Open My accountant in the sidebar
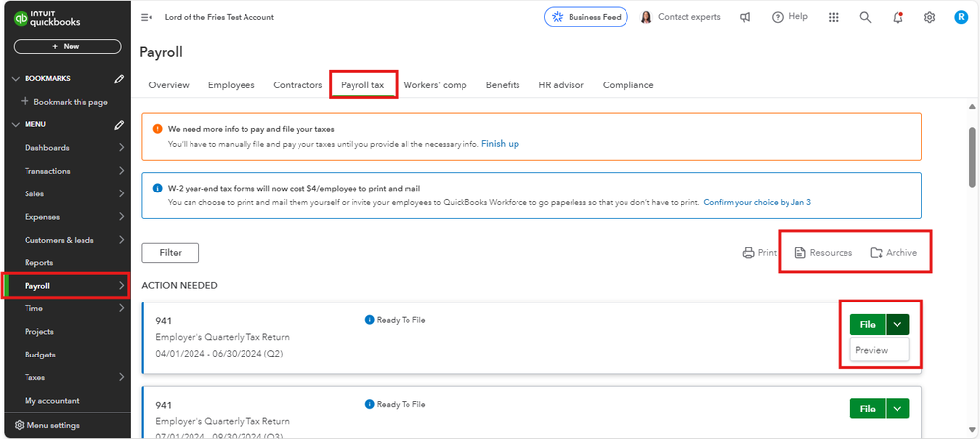980x439 pixels. coord(52,401)
